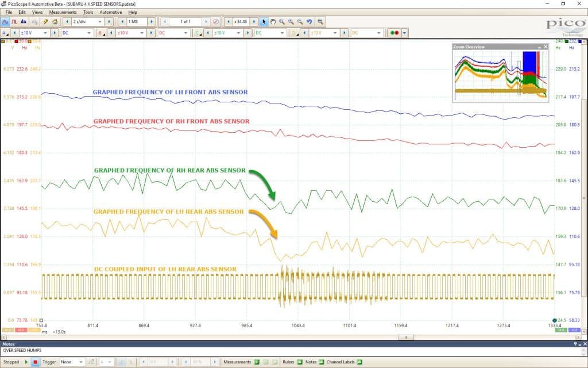Click the green-red signal generator icon
Image resolution: width=588 pixels, height=368 pixels.
[394, 33]
